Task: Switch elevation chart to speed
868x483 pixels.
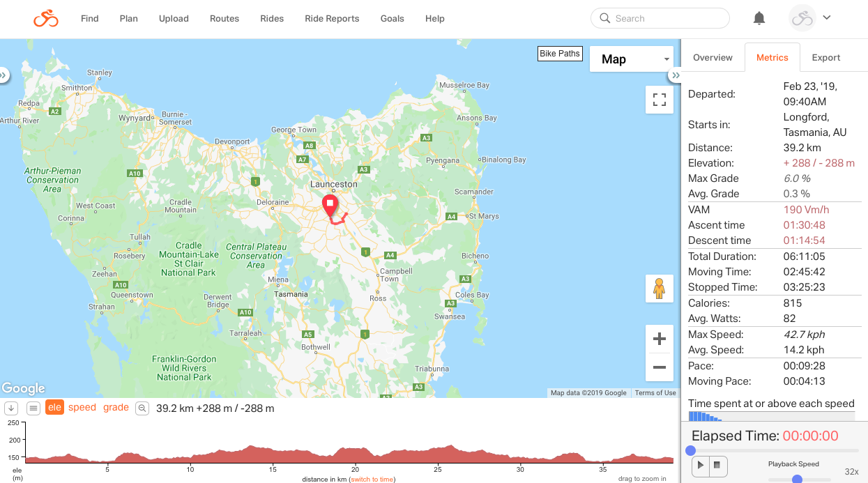Action: (x=82, y=408)
